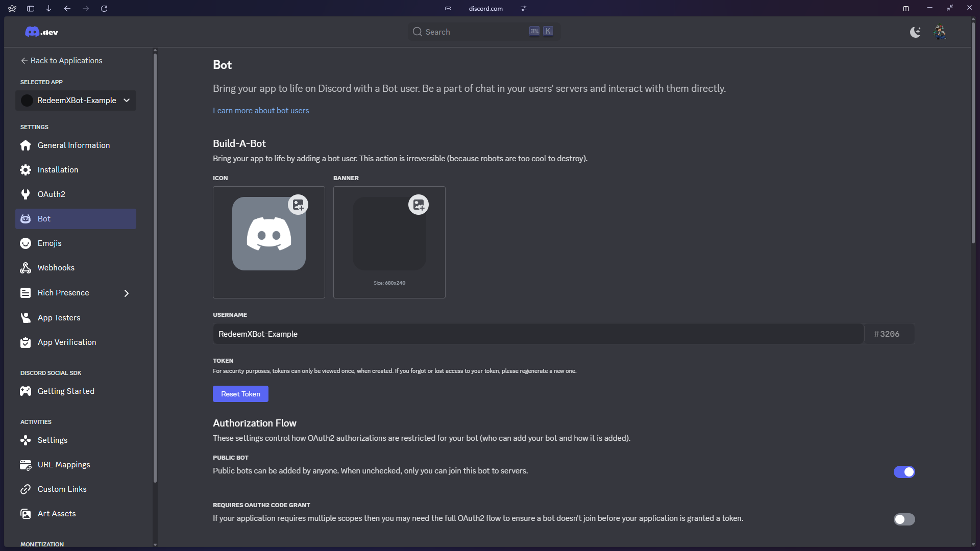The width and height of the screenshot is (980, 551).
Task: Click the URL Mappings icon
Action: pos(26,465)
